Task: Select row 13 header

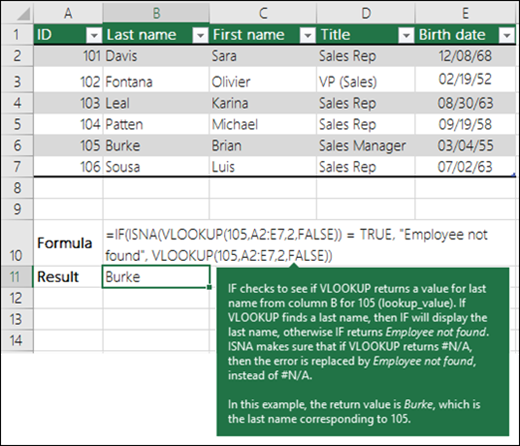Action: click(x=17, y=319)
